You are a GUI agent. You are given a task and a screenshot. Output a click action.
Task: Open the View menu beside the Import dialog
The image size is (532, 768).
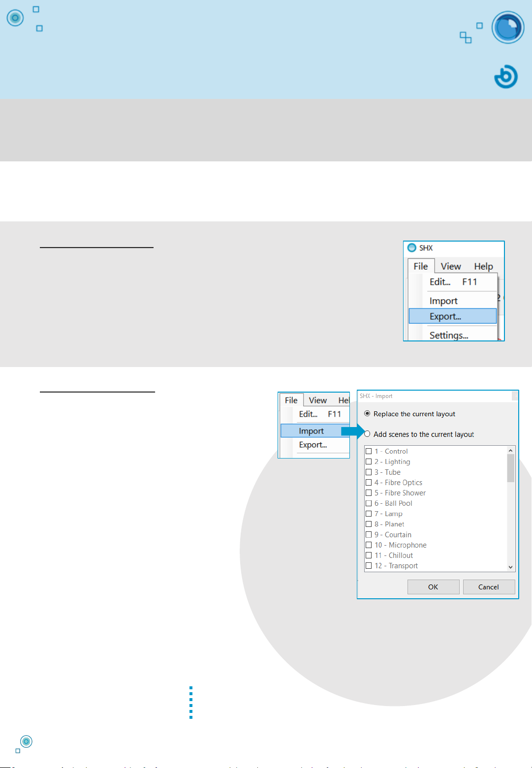pyautogui.click(x=318, y=400)
